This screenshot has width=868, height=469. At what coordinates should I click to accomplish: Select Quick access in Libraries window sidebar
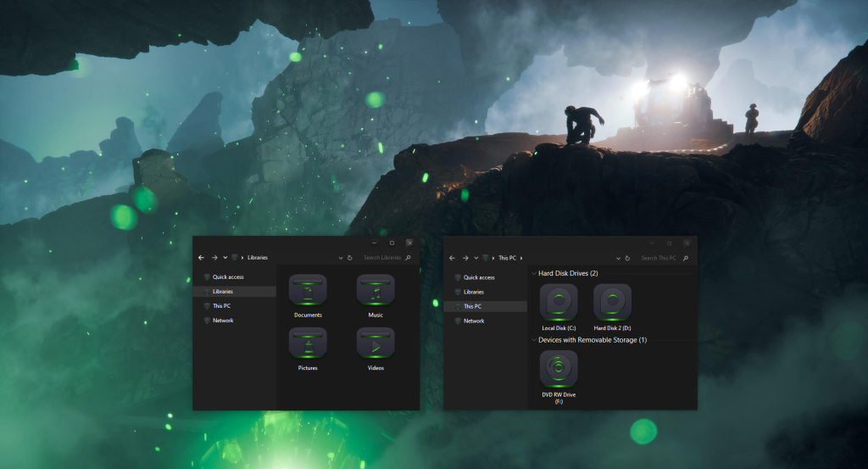(x=228, y=277)
